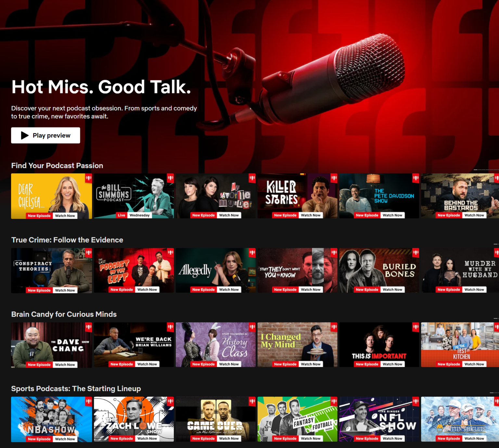Open Stuff They Don't Want You to Know thumbnail

point(298,270)
